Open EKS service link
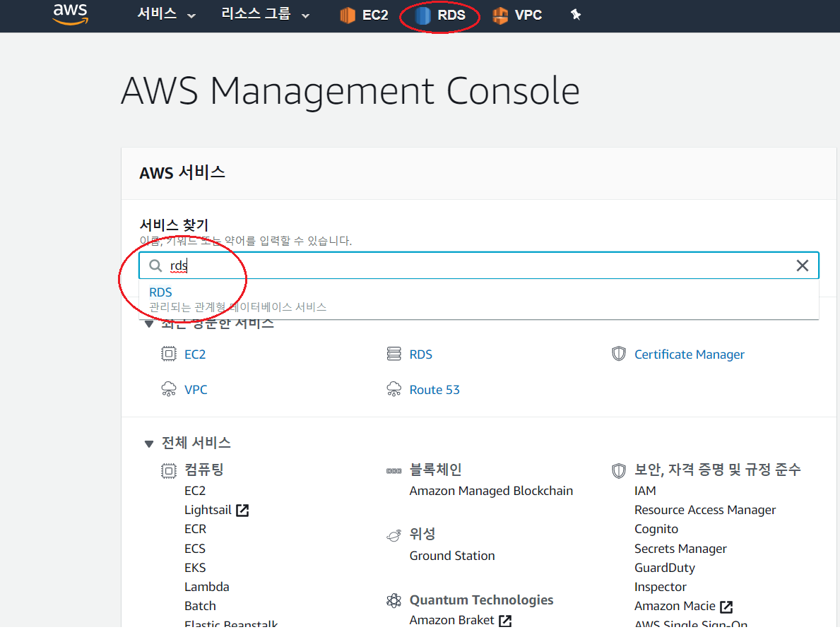Screen dimensions: 840x632 pos(195,568)
